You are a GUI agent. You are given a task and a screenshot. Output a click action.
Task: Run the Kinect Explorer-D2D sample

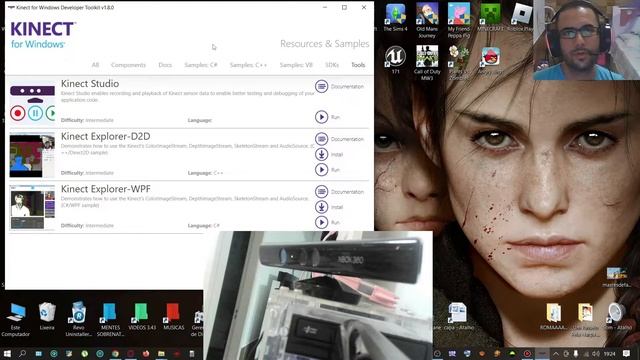click(321, 170)
